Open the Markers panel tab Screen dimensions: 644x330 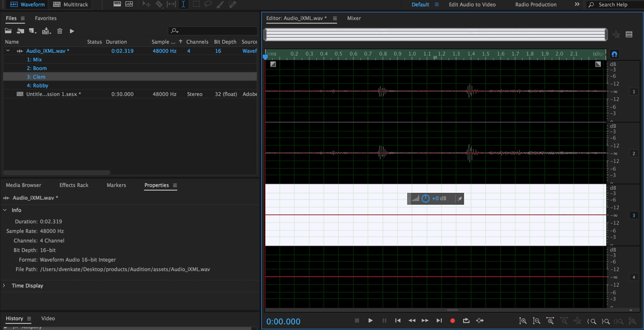116,185
